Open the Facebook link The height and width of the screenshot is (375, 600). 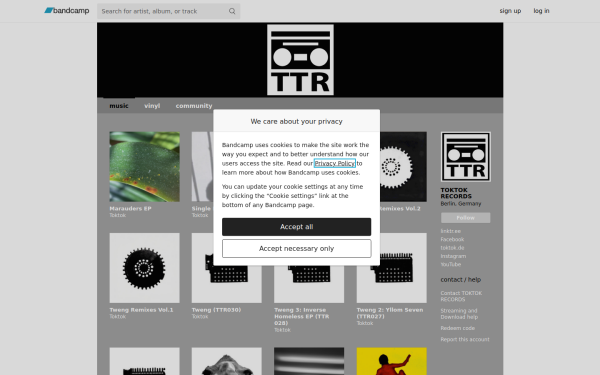point(452,240)
